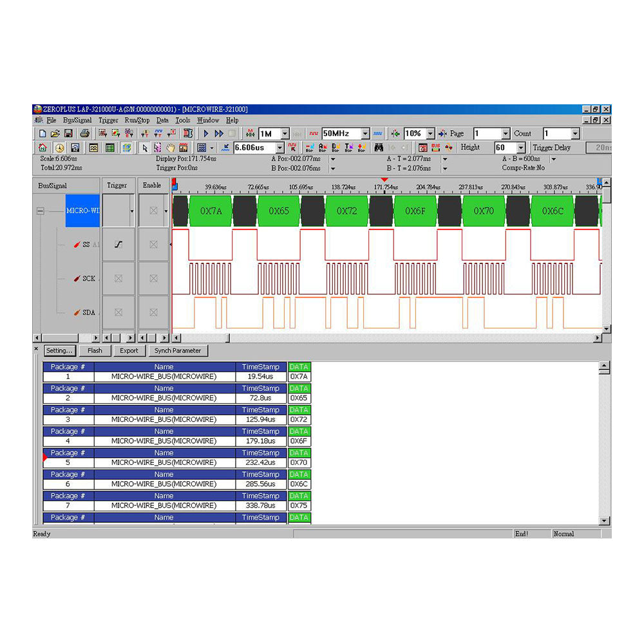Run the data acquisition

(205, 133)
